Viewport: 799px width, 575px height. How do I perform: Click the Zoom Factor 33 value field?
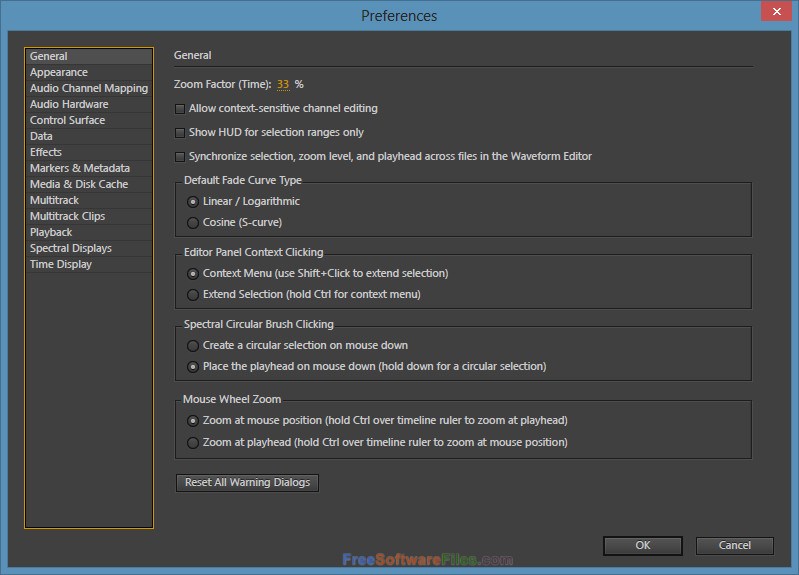pos(283,85)
